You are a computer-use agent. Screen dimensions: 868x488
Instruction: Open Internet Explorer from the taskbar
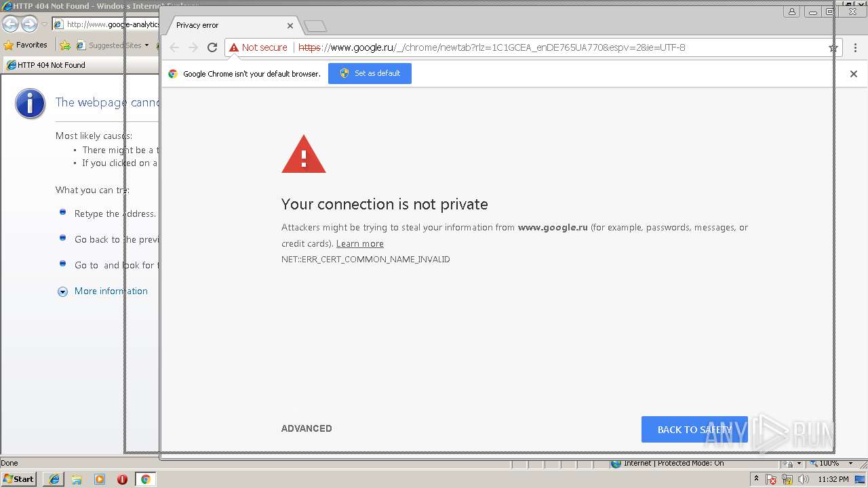point(54,479)
